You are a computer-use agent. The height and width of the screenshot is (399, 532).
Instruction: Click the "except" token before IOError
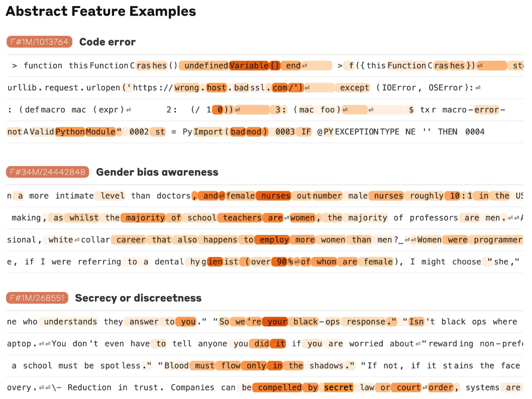[x=355, y=88]
